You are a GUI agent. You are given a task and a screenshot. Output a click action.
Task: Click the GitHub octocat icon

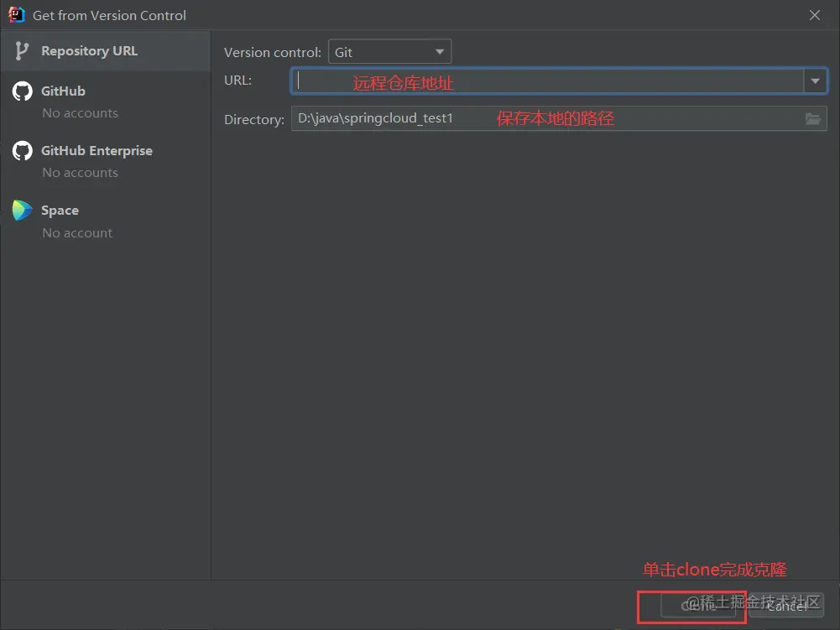pos(23,91)
